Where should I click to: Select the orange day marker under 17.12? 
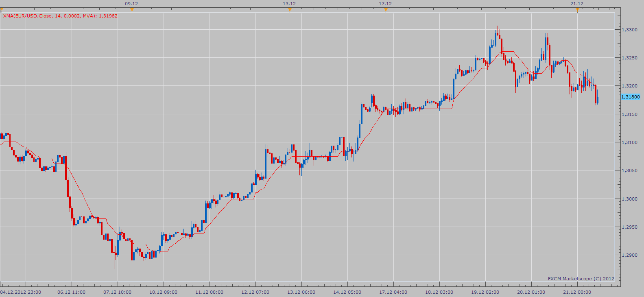386,10
